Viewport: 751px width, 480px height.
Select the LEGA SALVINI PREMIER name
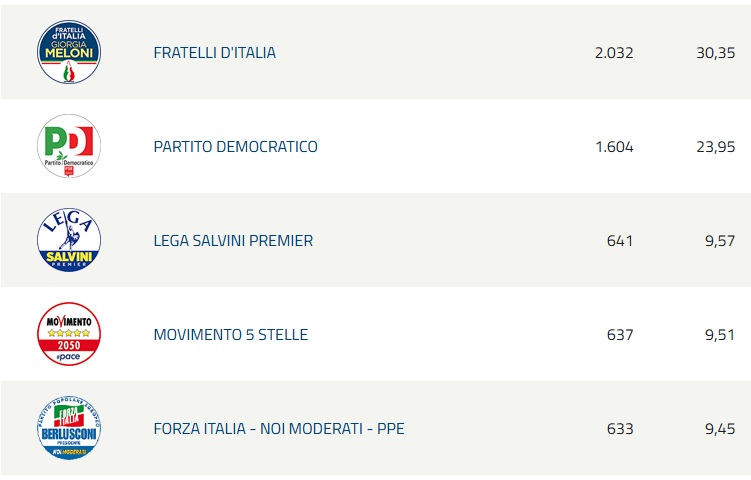click(x=233, y=241)
